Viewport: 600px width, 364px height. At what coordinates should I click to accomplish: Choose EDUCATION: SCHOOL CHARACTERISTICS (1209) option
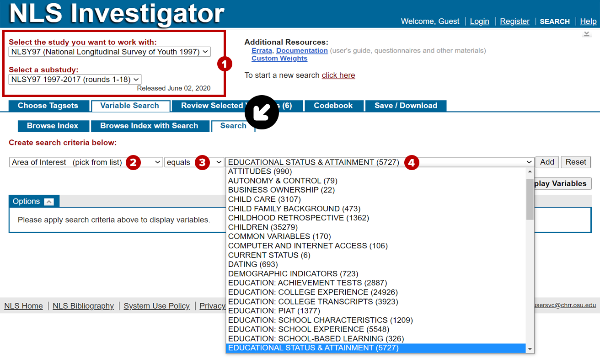pyautogui.click(x=376, y=320)
